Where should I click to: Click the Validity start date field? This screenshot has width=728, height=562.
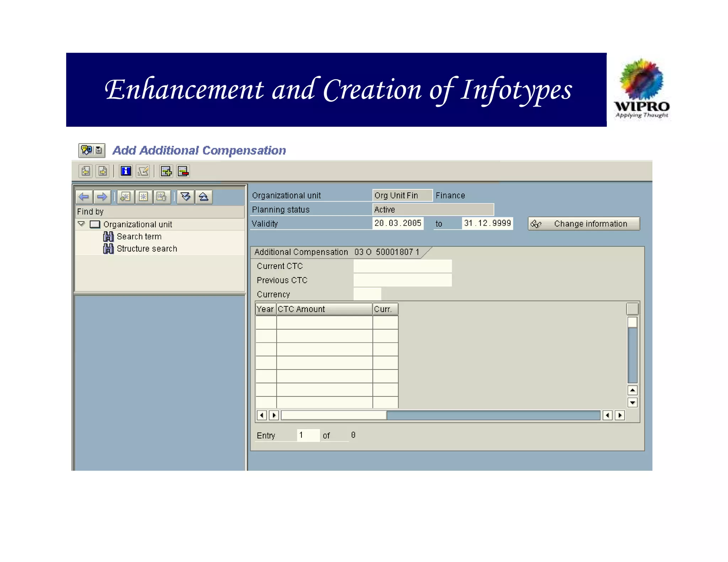click(x=398, y=223)
